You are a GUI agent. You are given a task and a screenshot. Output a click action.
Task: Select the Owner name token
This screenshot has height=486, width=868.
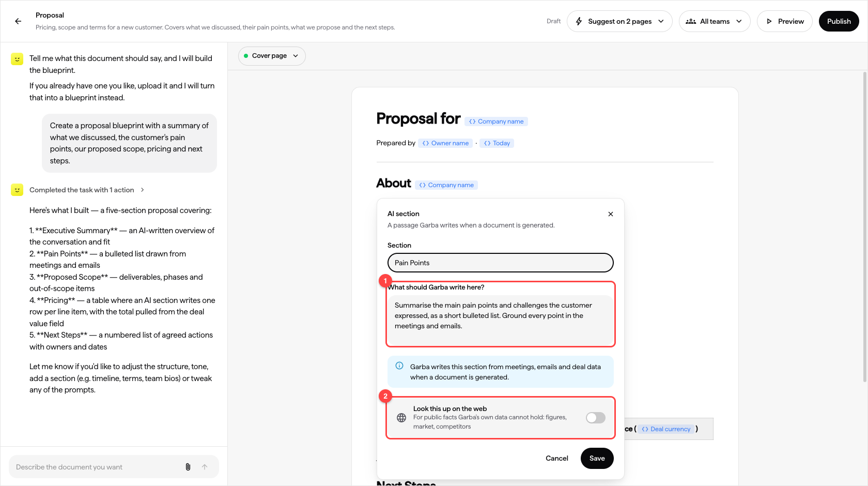[445, 143]
